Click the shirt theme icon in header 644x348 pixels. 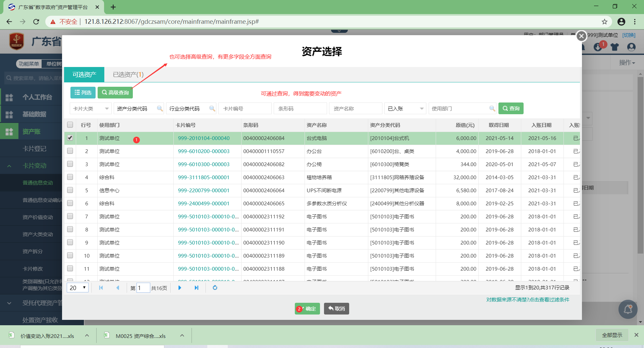click(614, 47)
